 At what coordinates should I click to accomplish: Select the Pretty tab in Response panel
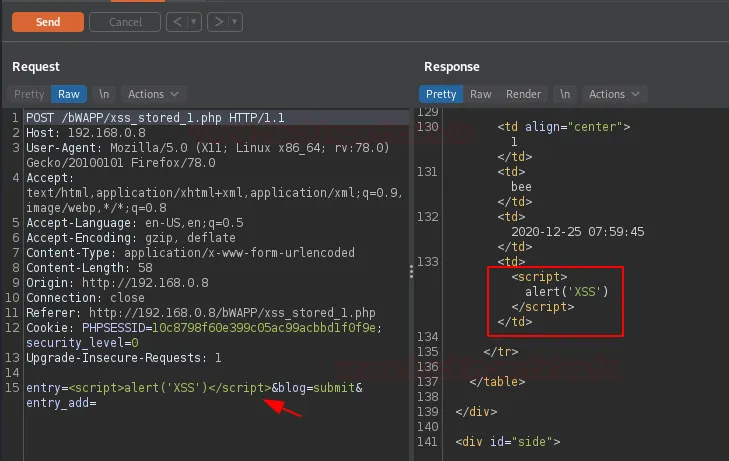coord(441,94)
